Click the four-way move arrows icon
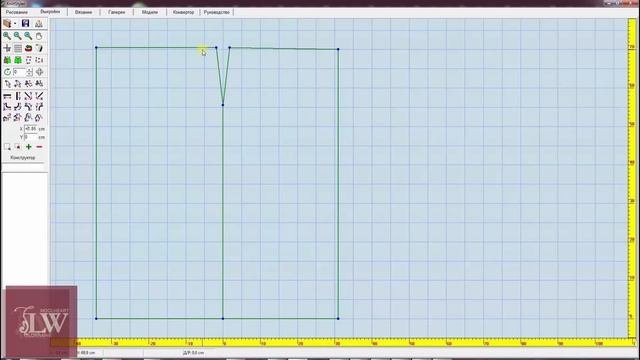 coord(39,72)
